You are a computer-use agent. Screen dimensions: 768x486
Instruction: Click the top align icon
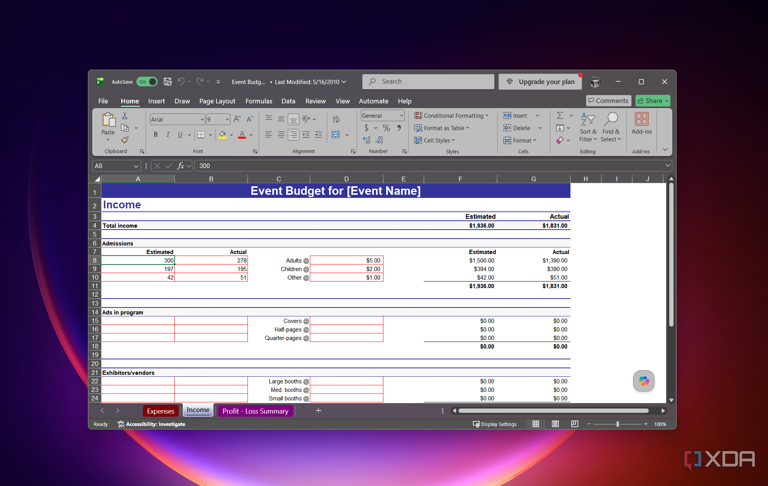(x=268, y=119)
